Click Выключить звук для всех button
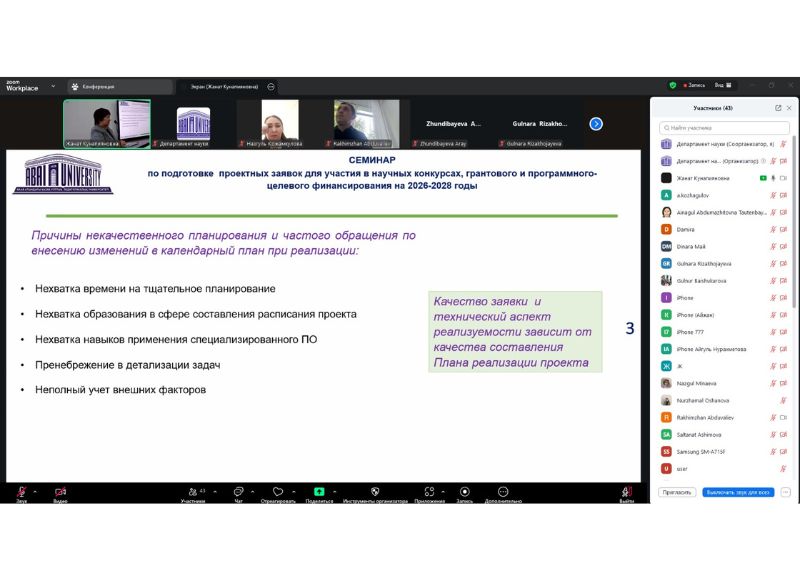Viewport: 800px width, 580px height. pos(738,492)
